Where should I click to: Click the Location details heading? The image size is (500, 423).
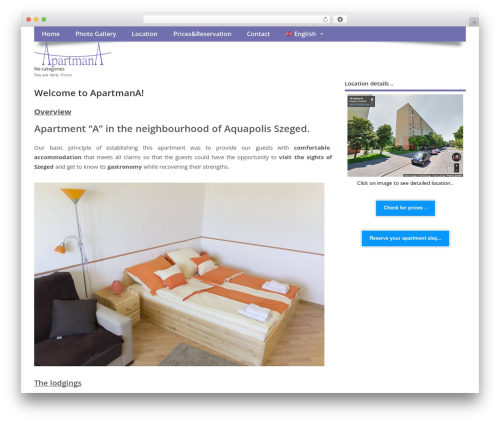pos(369,84)
